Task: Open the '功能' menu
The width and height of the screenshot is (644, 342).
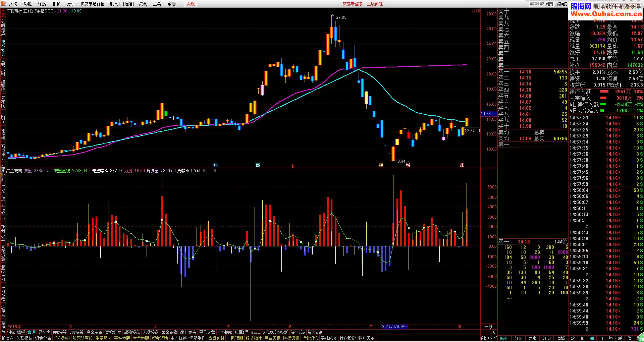Action: pyautogui.click(x=28, y=4)
